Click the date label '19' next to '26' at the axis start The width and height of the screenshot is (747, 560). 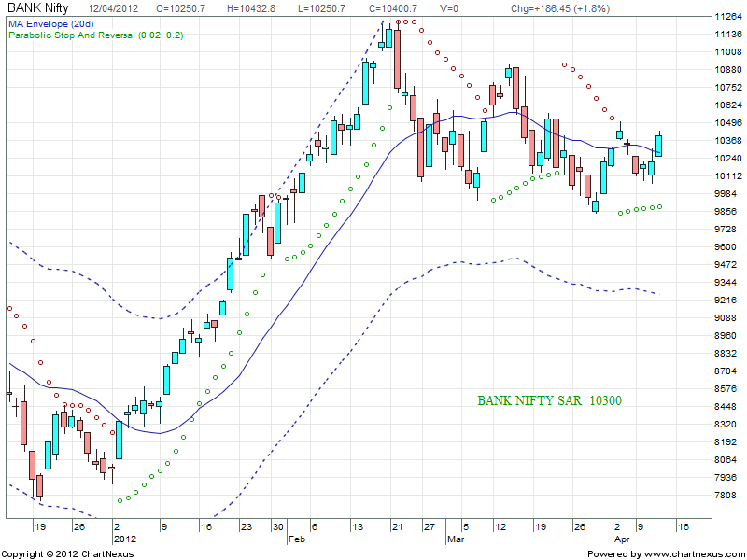click(40, 526)
